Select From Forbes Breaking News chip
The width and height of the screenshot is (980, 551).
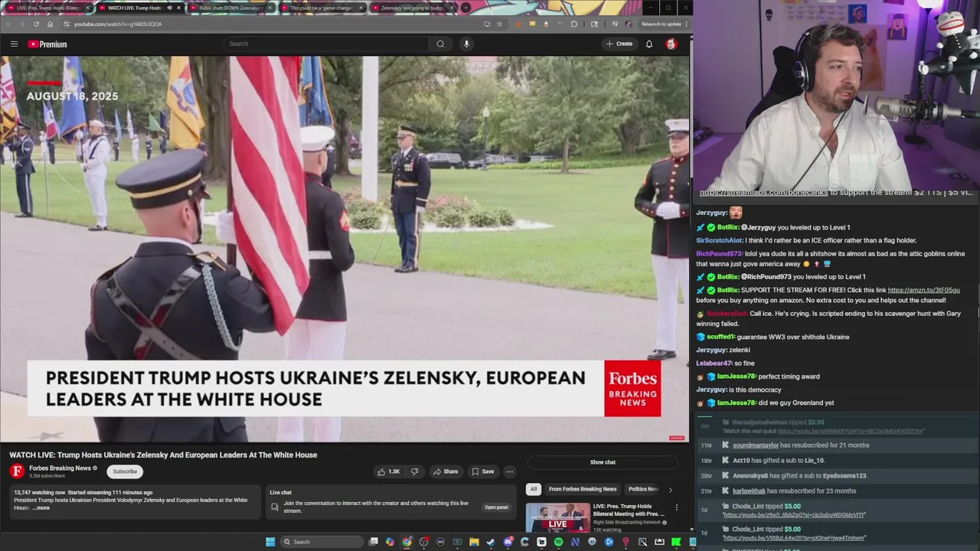pos(583,489)
